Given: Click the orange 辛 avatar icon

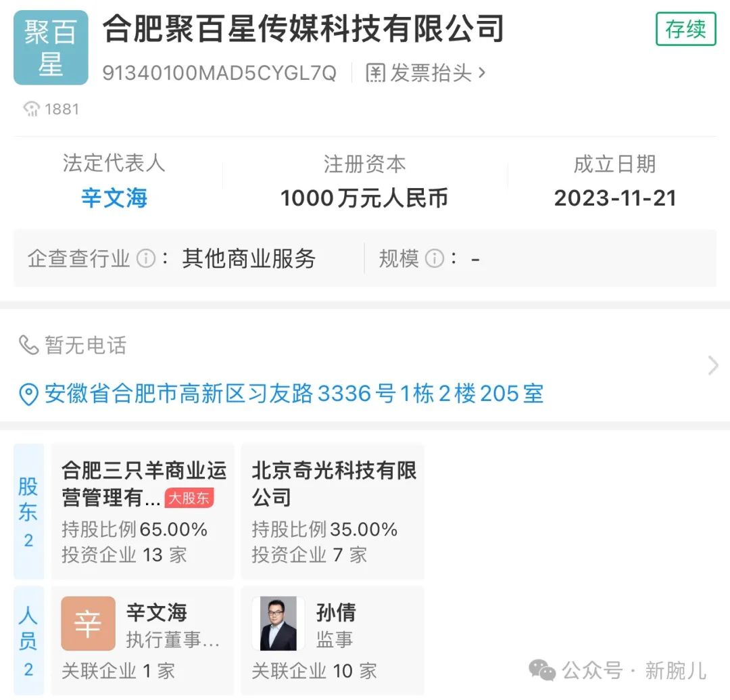Looking at the screenshot, I should click(x=88, y=624).
